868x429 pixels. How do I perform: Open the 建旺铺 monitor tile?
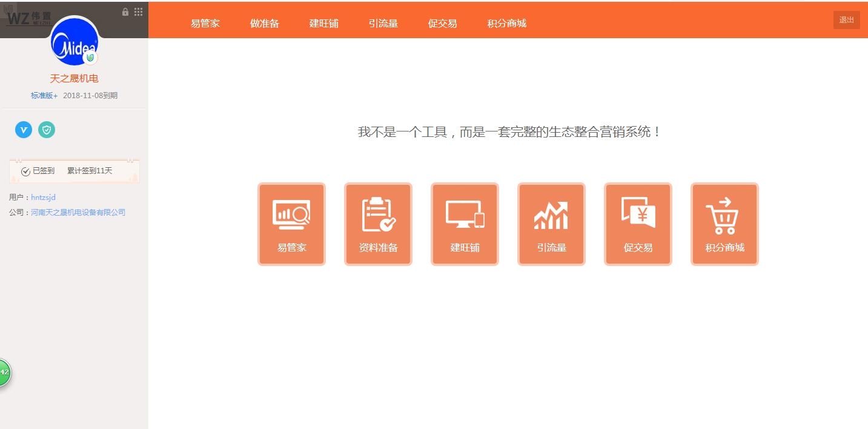[x=465, y=224]
